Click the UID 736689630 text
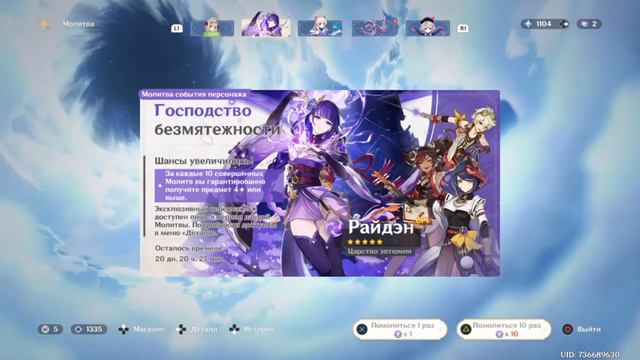 coord(590,355)
